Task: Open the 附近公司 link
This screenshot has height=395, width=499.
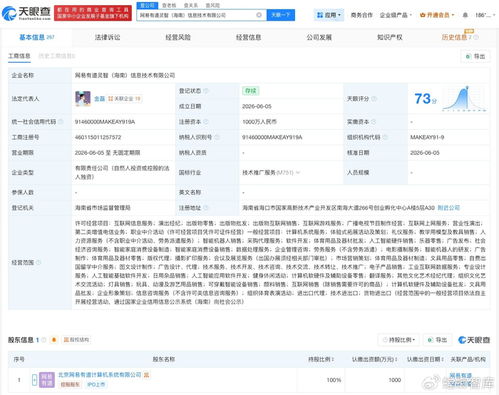Action: coord(449,208)
